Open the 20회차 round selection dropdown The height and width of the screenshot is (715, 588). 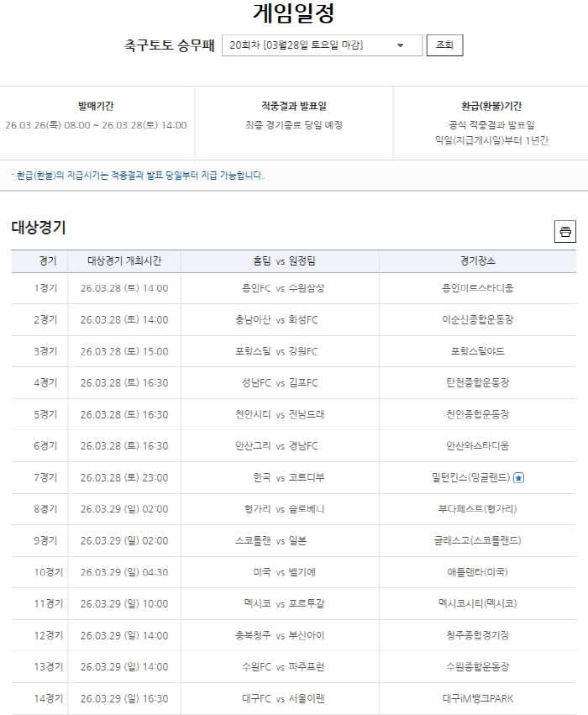[322, 45]
